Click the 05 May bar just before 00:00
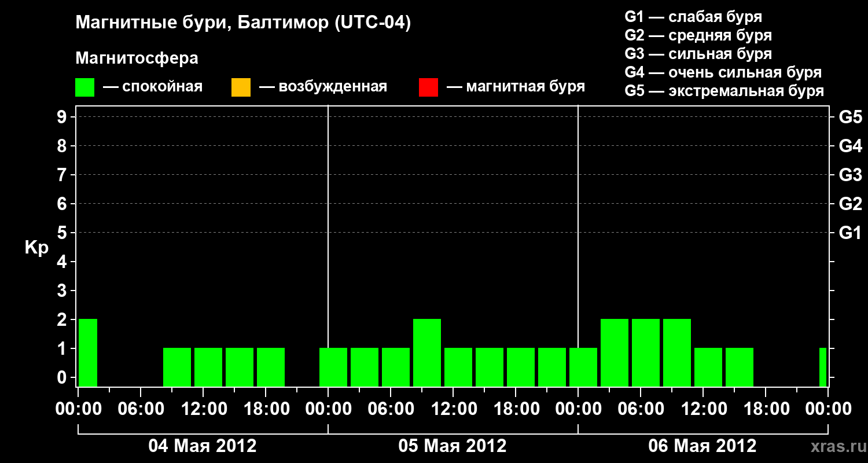Screen dimensions: 868x463 552,367
